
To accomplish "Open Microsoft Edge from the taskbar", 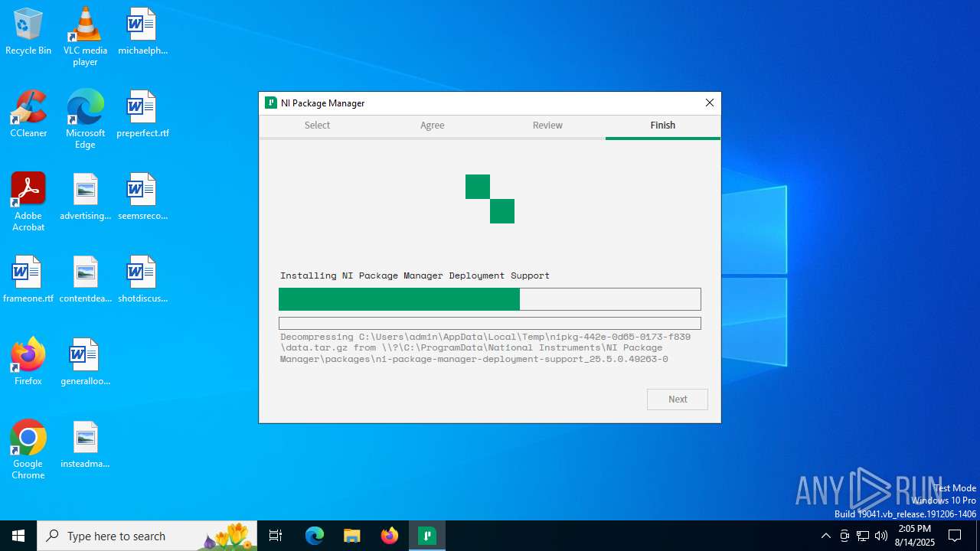I will click(315, 536).
